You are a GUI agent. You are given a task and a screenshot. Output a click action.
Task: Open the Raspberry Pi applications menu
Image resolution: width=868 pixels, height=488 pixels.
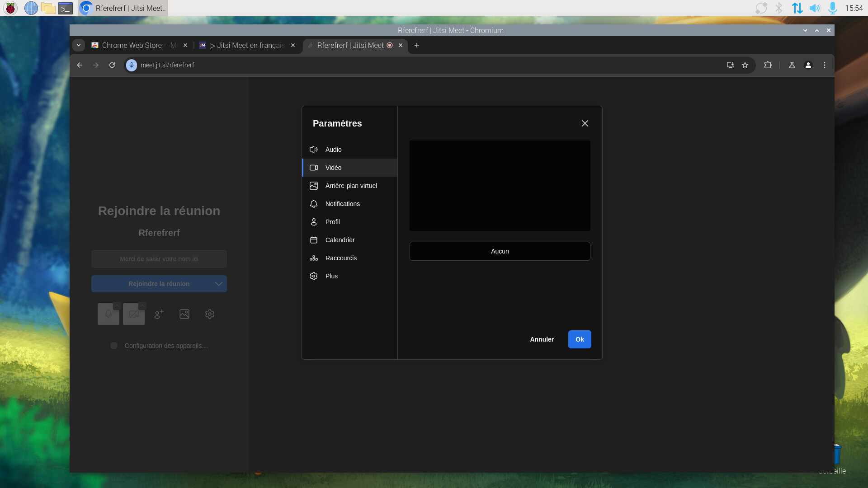(x=10, y=8)
